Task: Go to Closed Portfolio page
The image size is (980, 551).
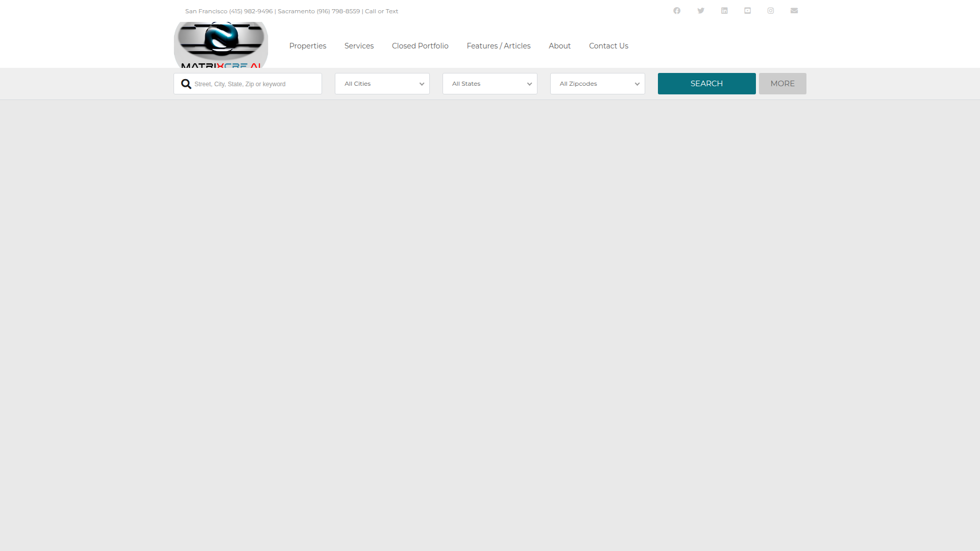Action: (420, 46)
